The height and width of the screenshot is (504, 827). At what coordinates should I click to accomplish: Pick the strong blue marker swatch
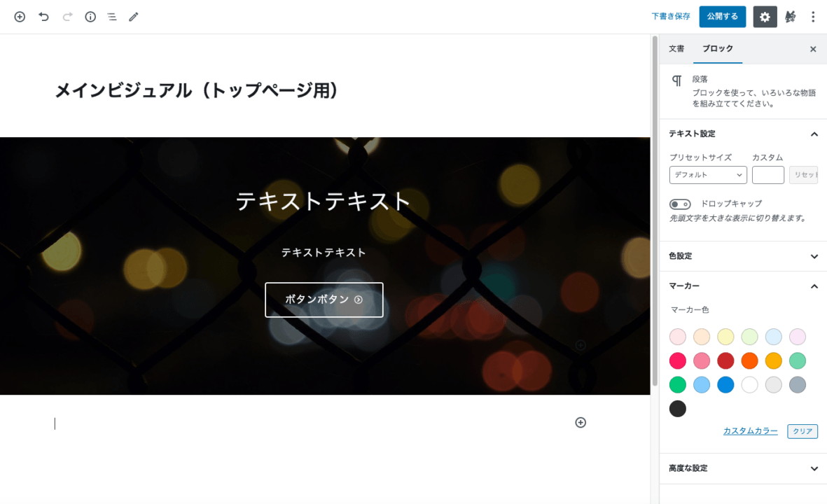[x=725, y=385]
